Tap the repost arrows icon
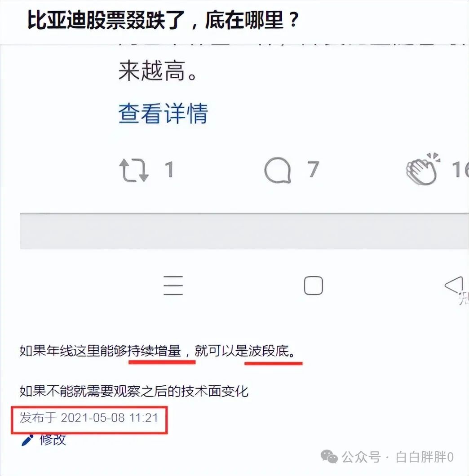This screenshot has height=476, width=469. pos(134,170)
